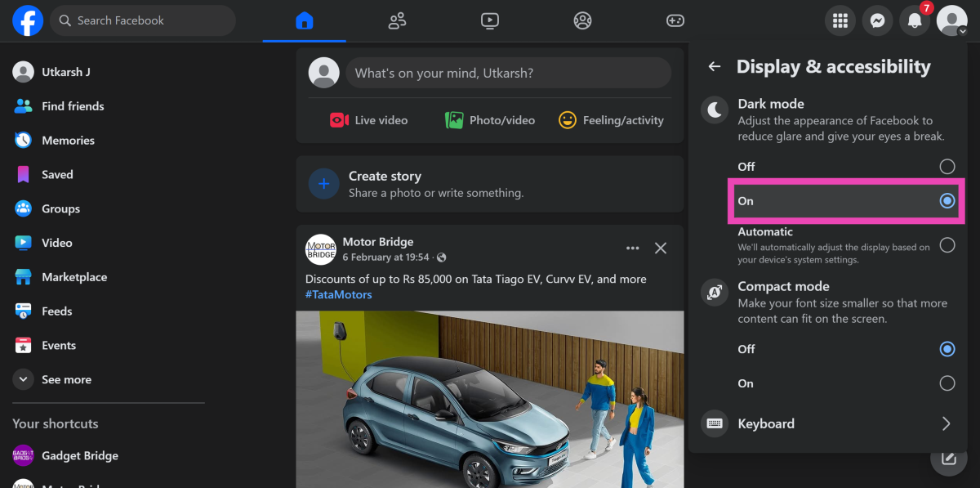980x488 pixels.
Task: Click the Facebook logo icon
Action: pos(28,20)
